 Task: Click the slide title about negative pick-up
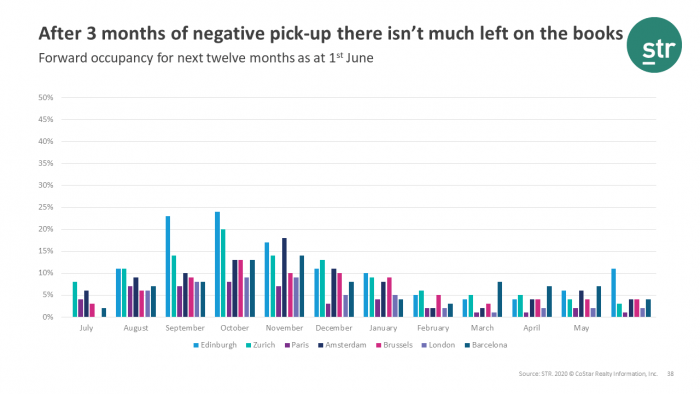pyautogui.click(x=331, y=33)
